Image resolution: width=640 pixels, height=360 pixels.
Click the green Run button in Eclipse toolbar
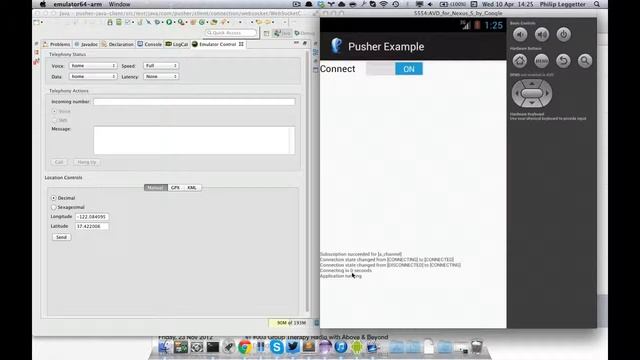169,22
